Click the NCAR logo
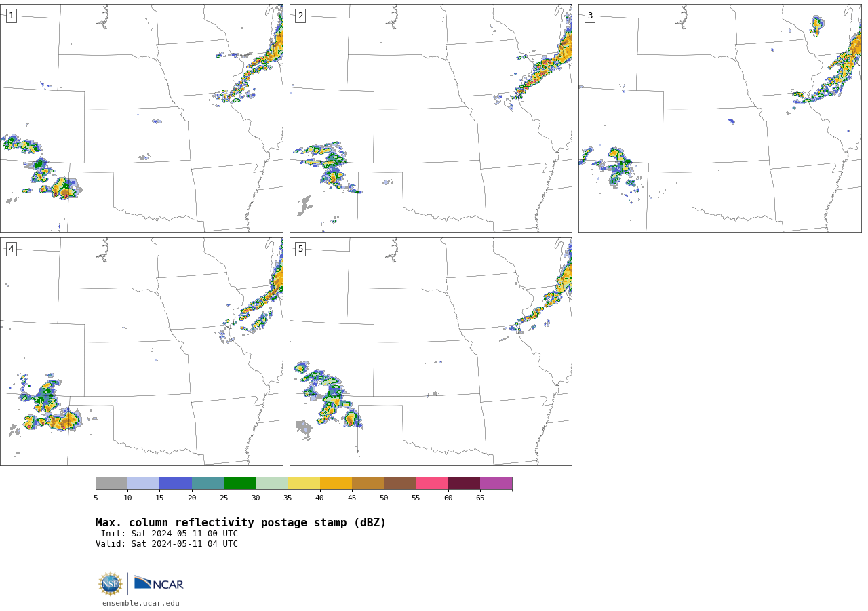Image resolution: width=868 pixels, height=611 pixels. click(x=159, y=584)
